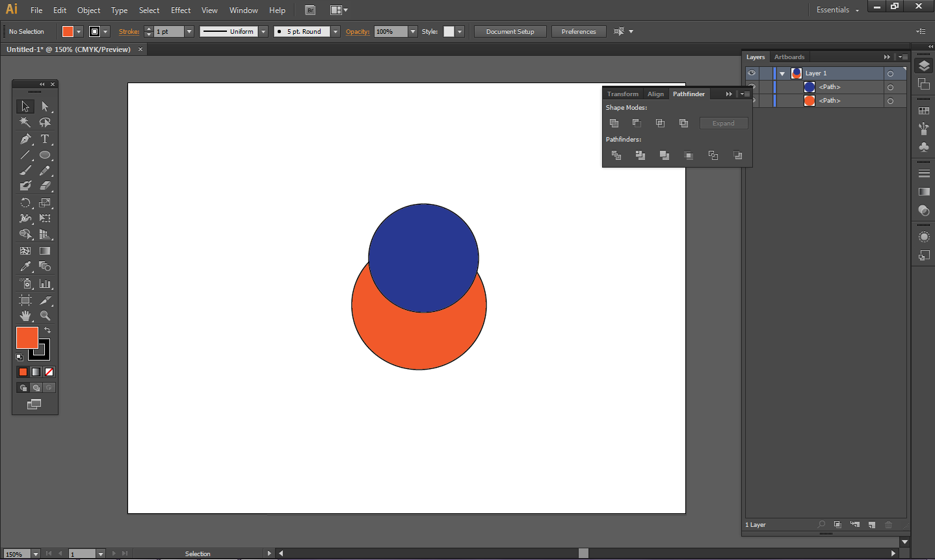Click the large orange Fill swatch

(27, 338)
